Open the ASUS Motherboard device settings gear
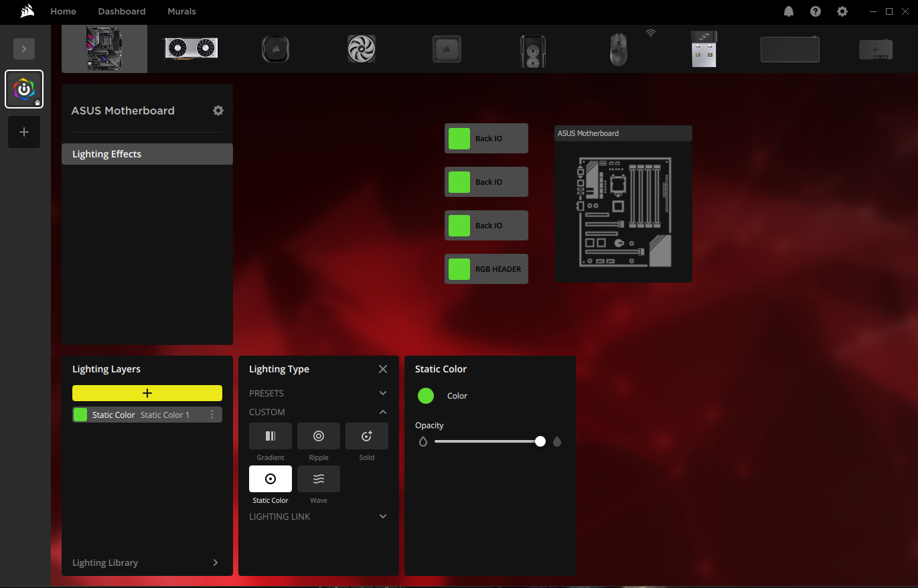 218,111
